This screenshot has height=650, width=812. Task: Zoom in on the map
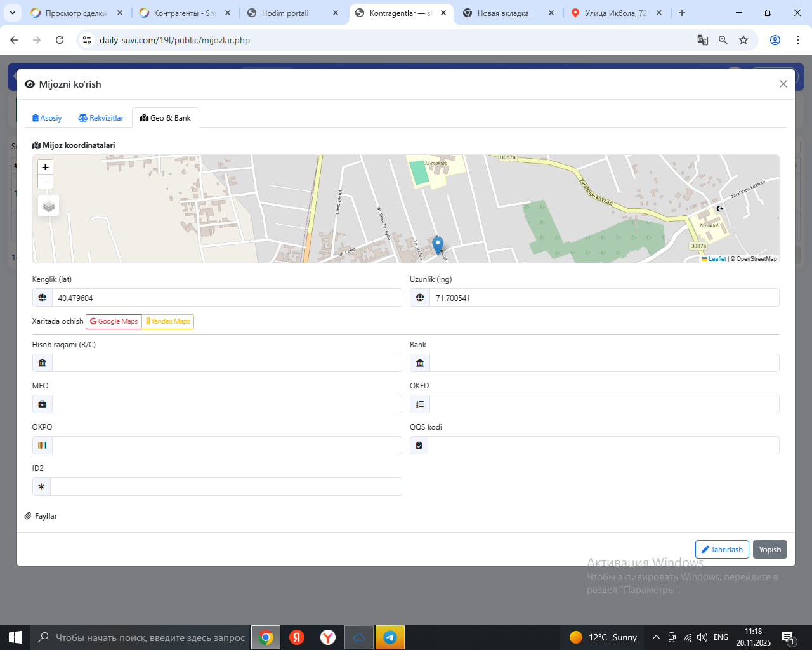(45, 167)
